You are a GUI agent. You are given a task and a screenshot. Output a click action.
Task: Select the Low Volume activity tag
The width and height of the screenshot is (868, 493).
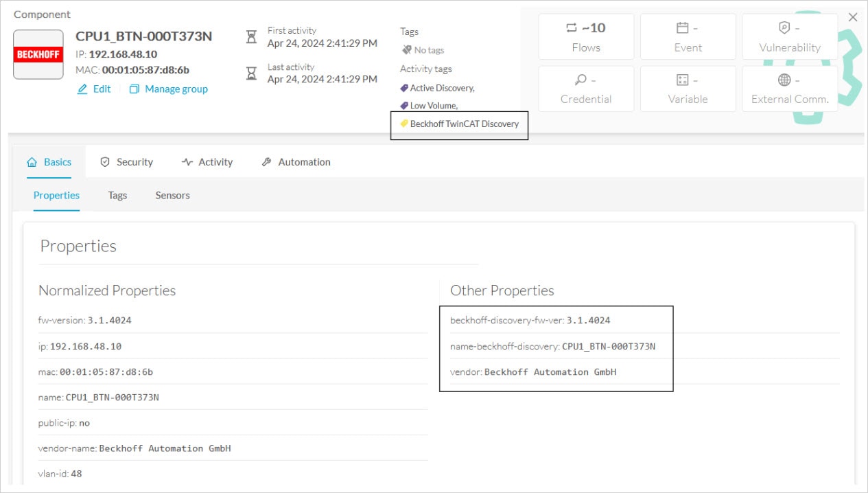point(434,106)
